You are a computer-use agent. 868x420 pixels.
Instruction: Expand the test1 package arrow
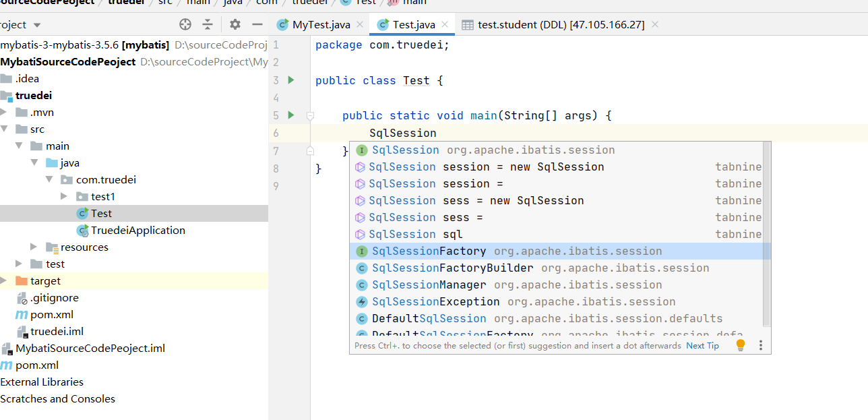point(63,197)
